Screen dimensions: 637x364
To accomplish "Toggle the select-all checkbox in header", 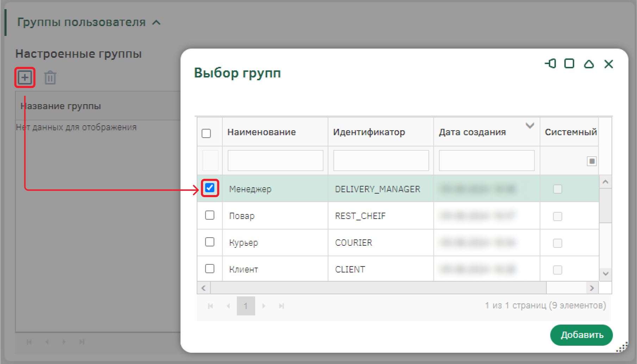I will pos(206,133).
